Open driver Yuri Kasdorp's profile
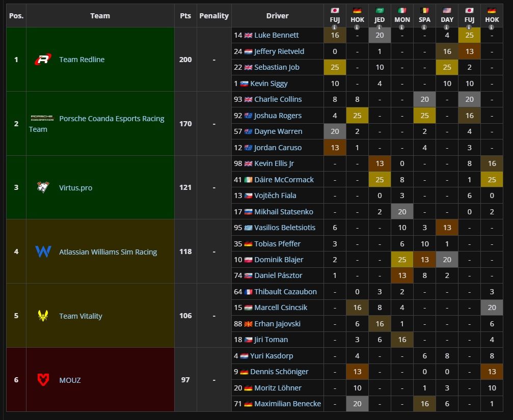Image resolution: width=513 pixels, height=420 pixels. (272, 356)
